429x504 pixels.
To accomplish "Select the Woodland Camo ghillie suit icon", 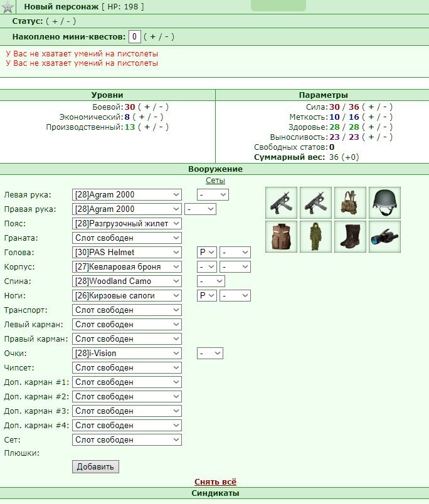I will click(x=316, y=236).
